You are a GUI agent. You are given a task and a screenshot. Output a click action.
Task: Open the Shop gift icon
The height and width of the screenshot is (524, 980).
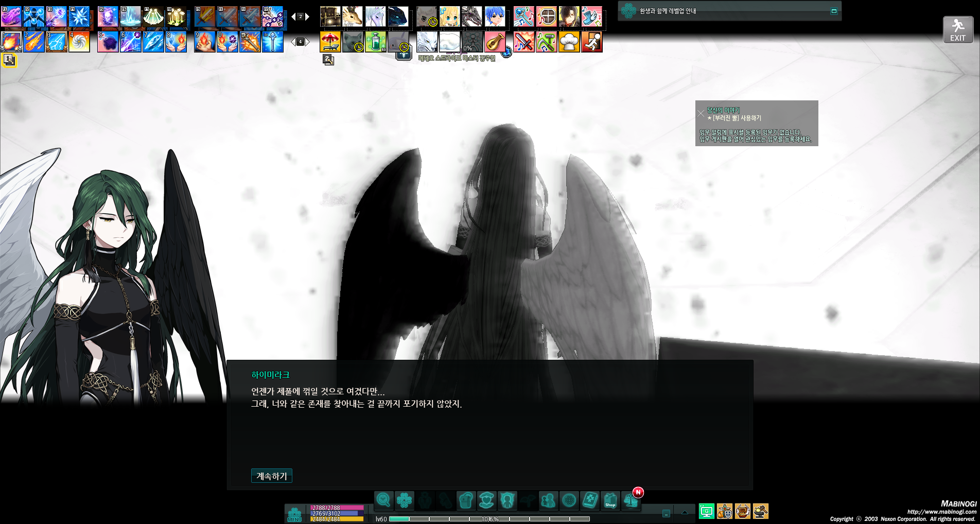[x=610, y=500]
